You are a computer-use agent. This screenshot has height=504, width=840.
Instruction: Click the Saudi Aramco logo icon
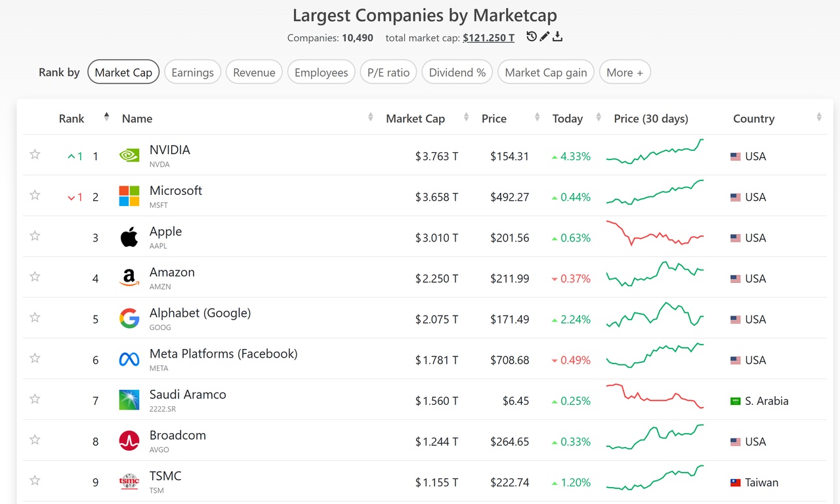129,400
